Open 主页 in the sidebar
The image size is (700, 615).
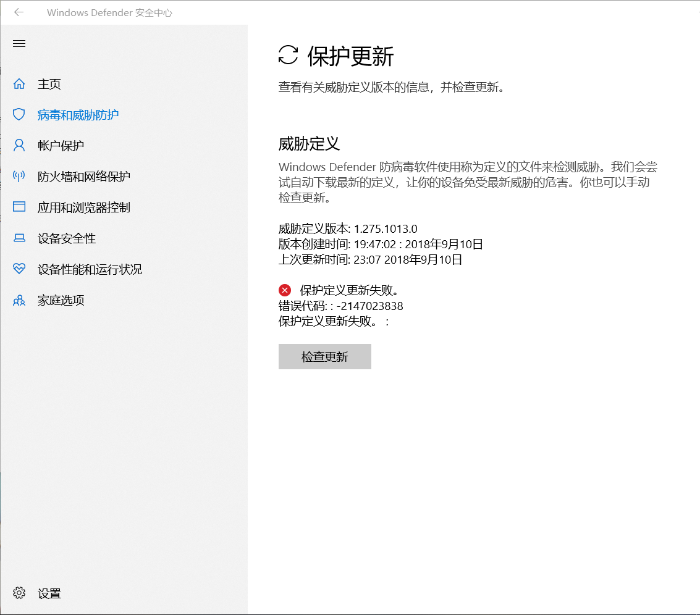49,84
